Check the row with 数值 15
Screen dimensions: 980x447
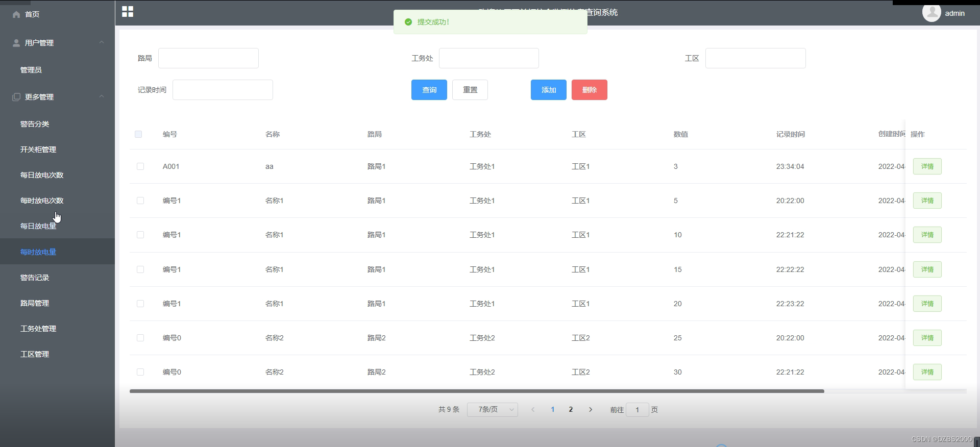click(140, 269)
